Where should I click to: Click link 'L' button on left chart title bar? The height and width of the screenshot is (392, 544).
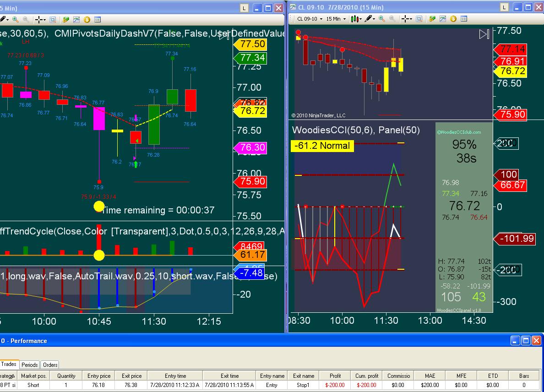click(244, 8)
